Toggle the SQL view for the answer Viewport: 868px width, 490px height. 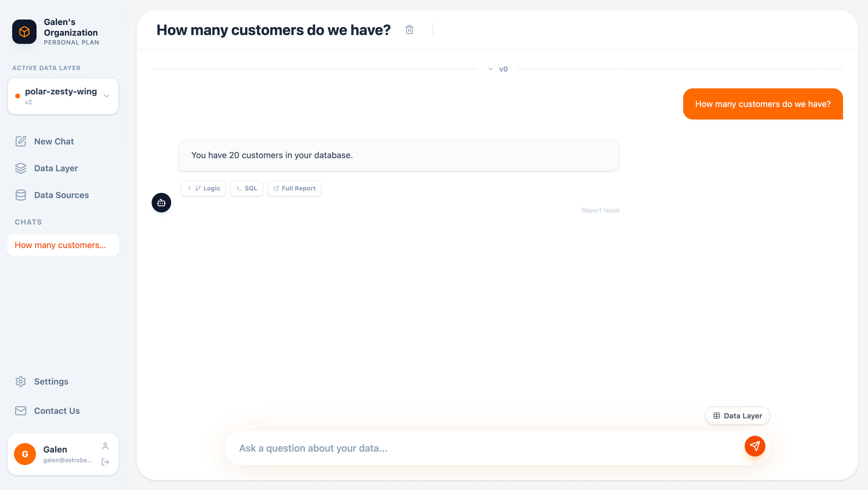[x=246, y=188]
